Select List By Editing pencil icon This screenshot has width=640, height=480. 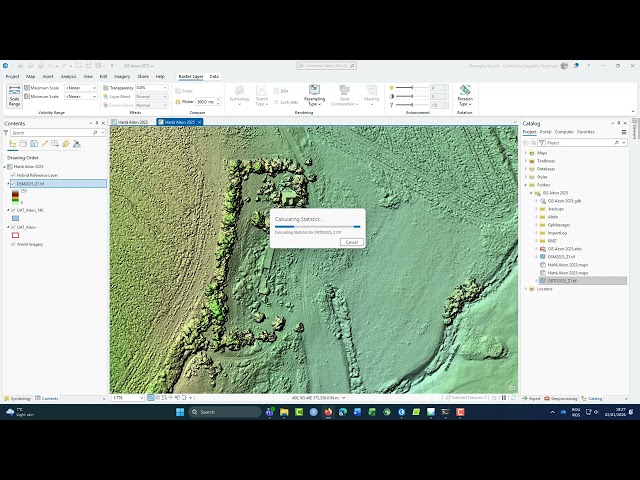click(x=44, y=144)
